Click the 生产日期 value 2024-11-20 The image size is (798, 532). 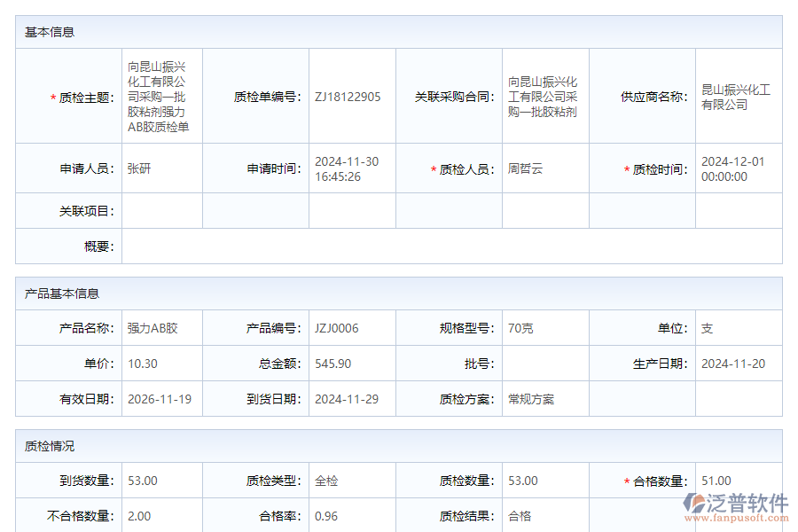(731, 364)
